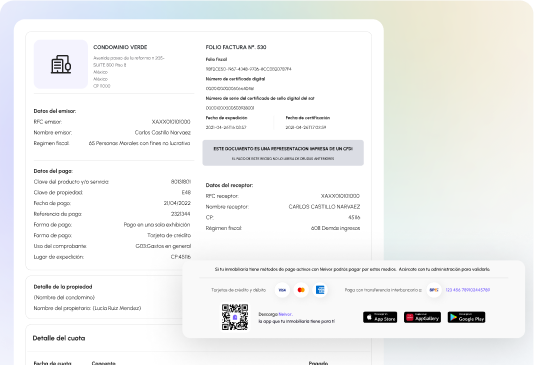Select the Personas Morales régimen fiscal value
The width and height of the screenshot is (534, 365).
pos(140,143)
